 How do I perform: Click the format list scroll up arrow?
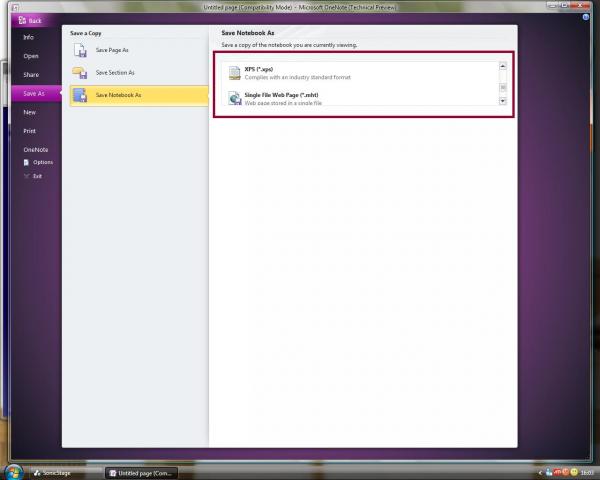point(503,66)
